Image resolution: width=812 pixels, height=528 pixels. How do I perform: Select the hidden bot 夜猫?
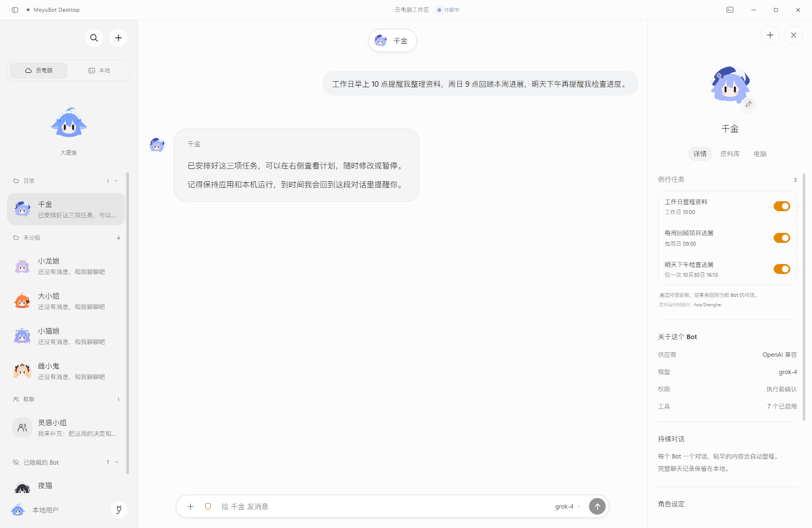point(66,488)
